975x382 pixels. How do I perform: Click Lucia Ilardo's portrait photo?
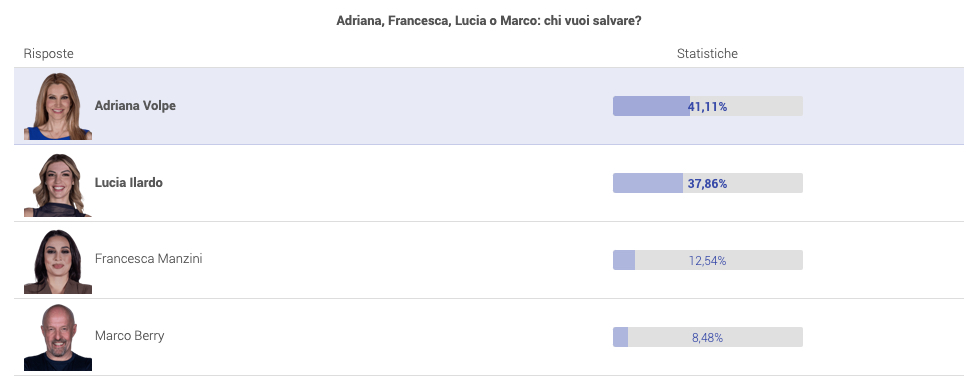click(58, 183)
